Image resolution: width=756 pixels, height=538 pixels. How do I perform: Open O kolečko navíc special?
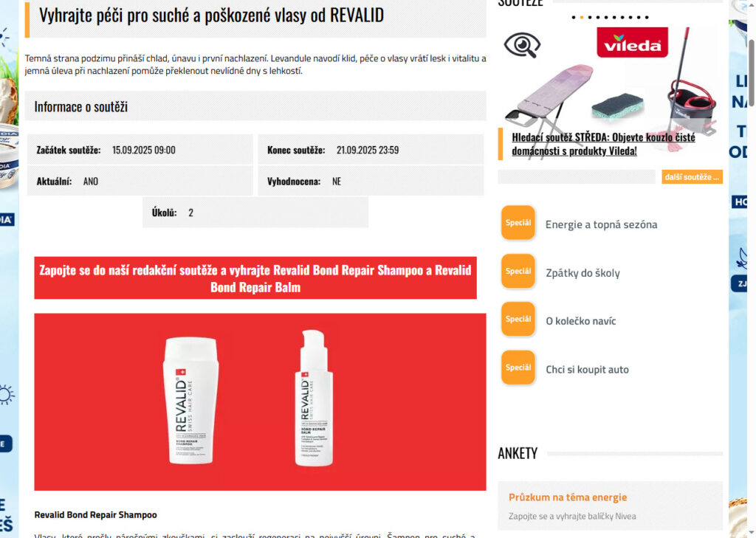point(580,321)
